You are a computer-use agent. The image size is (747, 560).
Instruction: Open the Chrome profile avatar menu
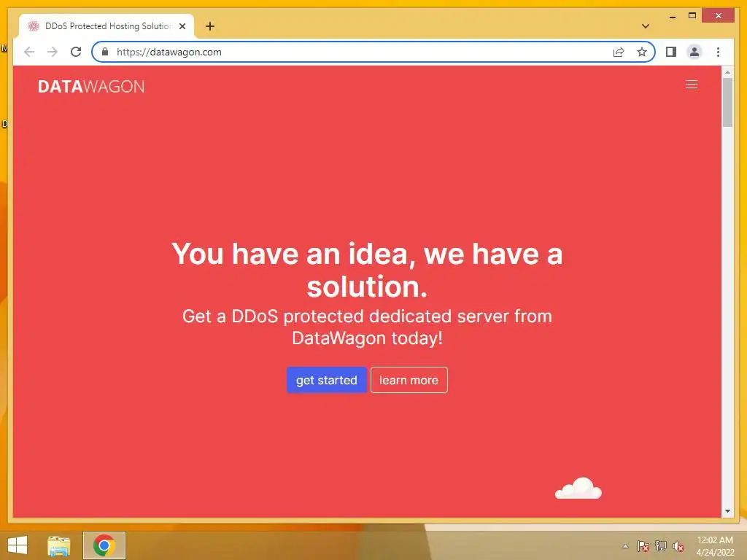(694, 52)
